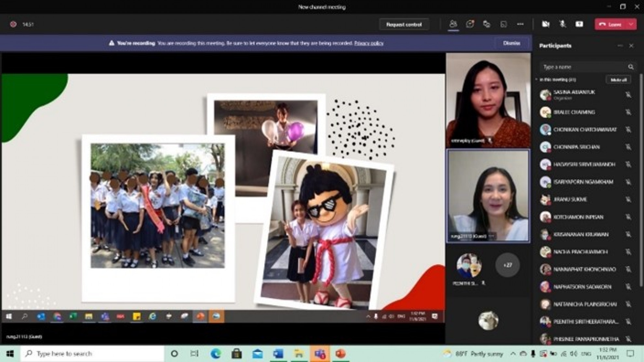Click PEENITHI's avatar in participants list
644x362 pixels.
(545, 322)
